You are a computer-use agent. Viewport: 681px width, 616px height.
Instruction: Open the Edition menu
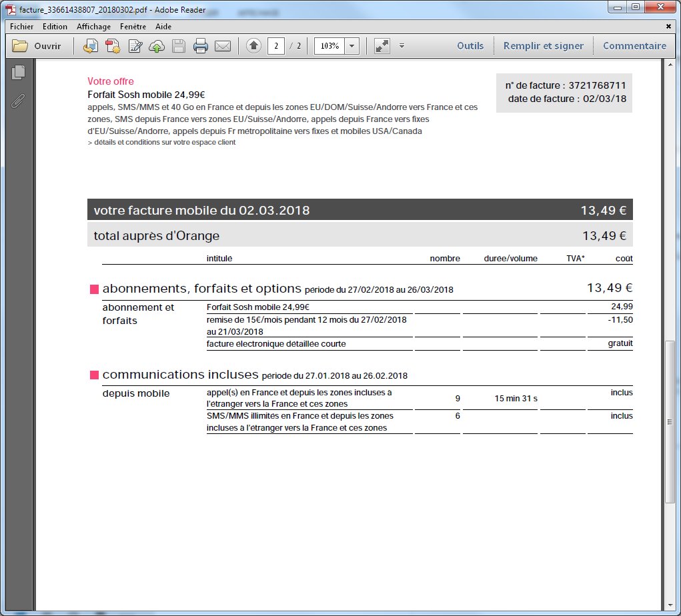55,27
